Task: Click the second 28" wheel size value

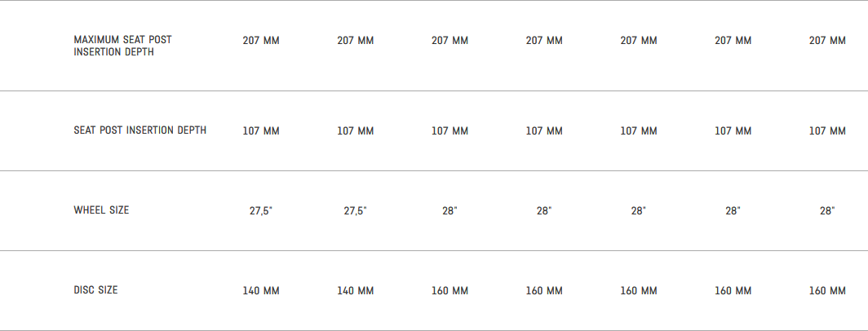Action: [x=544, y=210]
